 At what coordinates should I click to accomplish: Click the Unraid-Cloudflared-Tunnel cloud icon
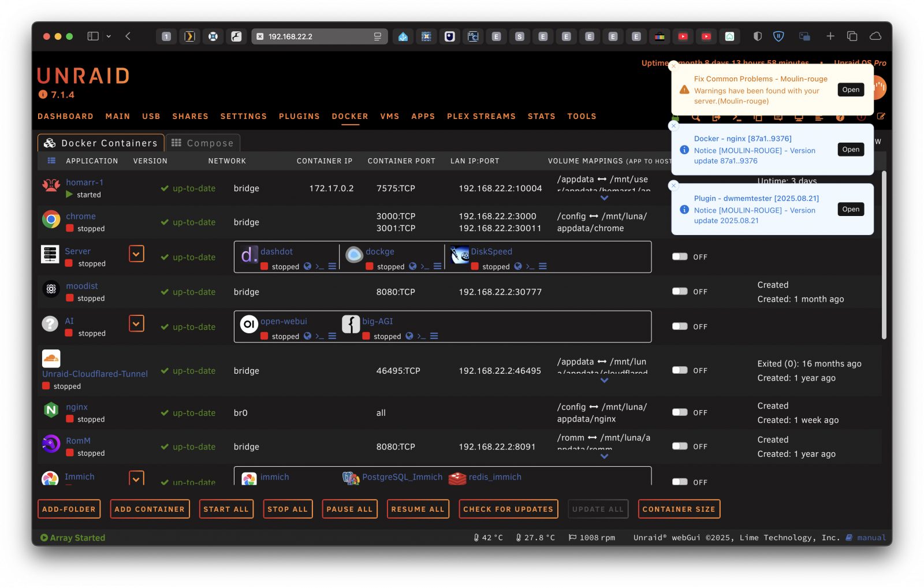click(x=51, y=359)
